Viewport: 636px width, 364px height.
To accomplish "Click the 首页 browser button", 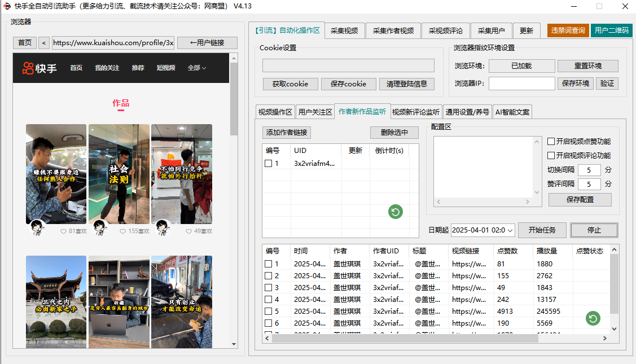I will coord(25,43).
